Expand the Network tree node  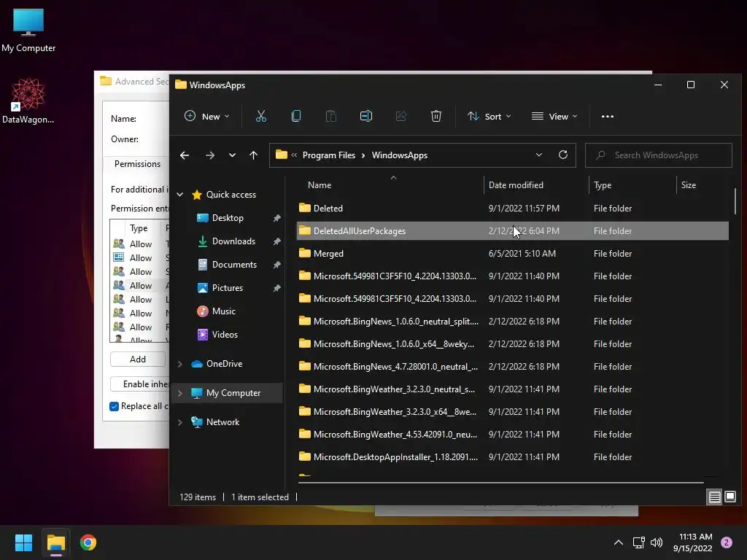[x=180, y=422]
